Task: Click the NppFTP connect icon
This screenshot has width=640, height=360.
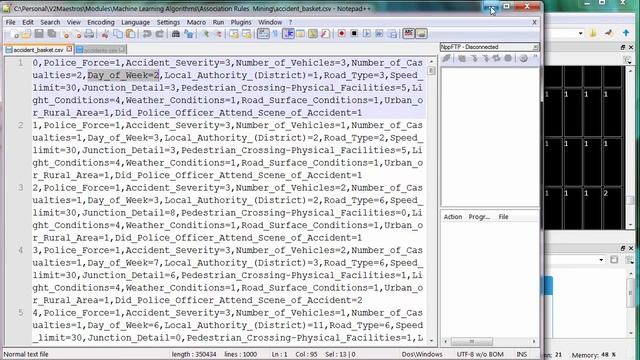Action: [447, 58]
